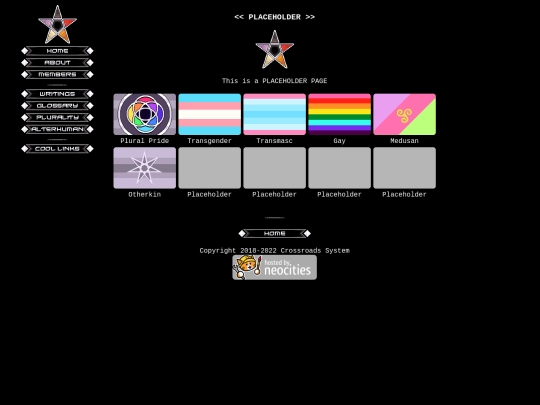Viewport: 540px width, 405px height.
Task: Go to the Members page in sidebar
Action: 57,74
